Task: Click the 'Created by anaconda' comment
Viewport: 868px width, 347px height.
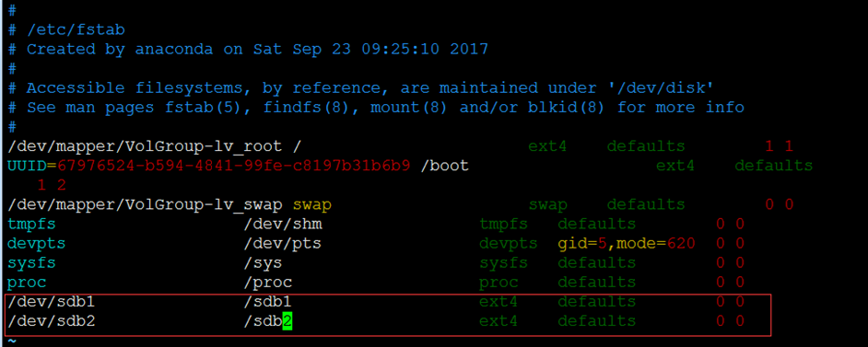Action: (120, 49)
